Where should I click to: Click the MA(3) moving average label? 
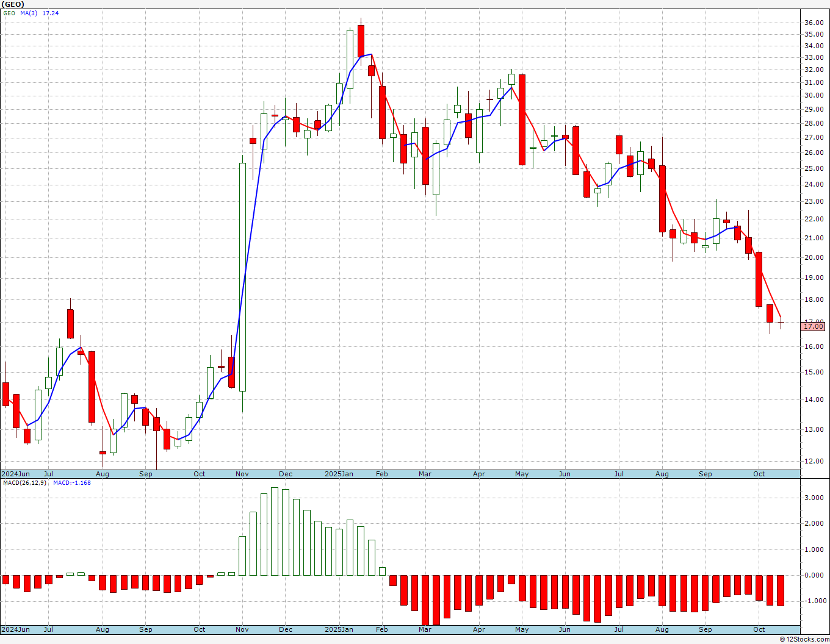29,13
